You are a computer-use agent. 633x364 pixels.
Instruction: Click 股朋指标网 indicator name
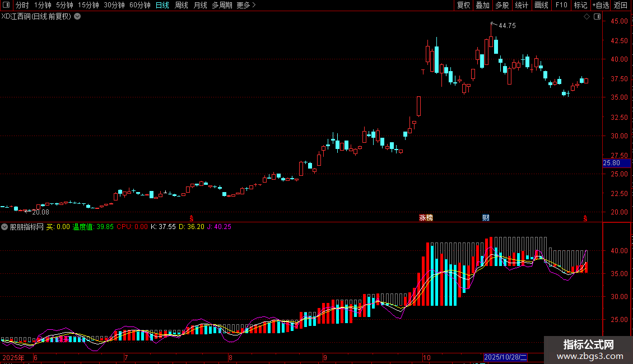27,227
